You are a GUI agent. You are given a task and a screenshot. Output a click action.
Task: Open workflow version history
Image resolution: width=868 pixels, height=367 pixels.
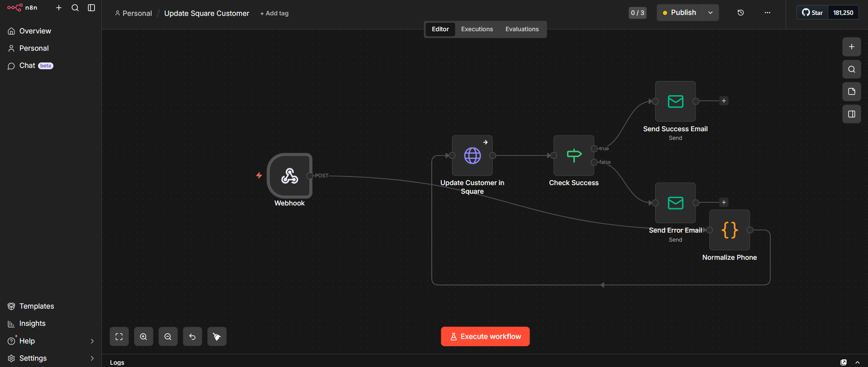(x=741, y=13)
